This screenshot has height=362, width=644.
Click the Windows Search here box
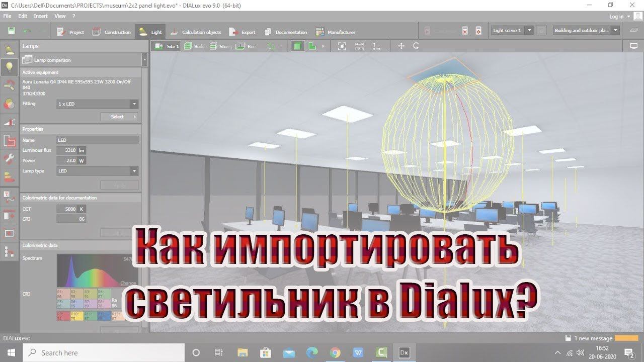coord(103,352)
